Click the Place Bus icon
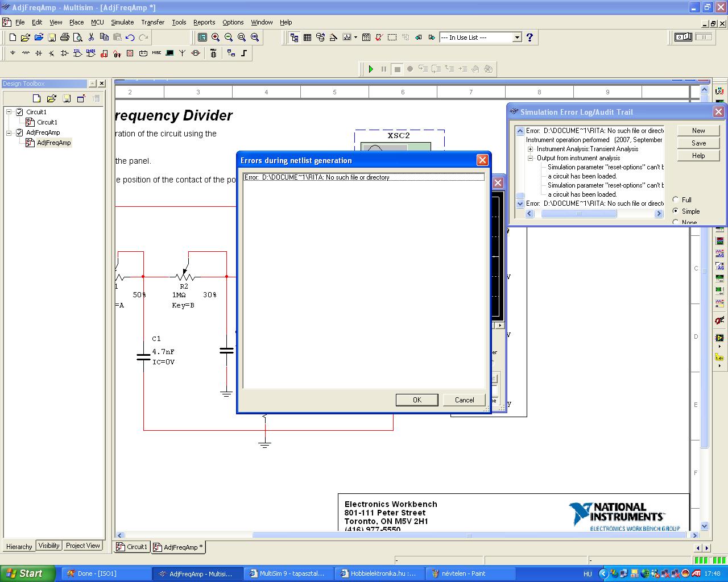The width and height of the screenshot is (728, 582). click(244, 53)
